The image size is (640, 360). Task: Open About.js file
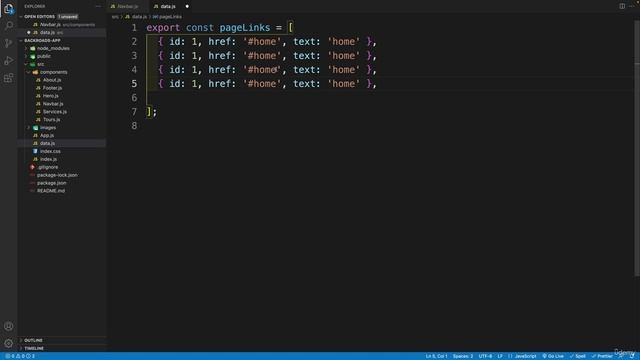pyautogui.click(x=52, y=80)
